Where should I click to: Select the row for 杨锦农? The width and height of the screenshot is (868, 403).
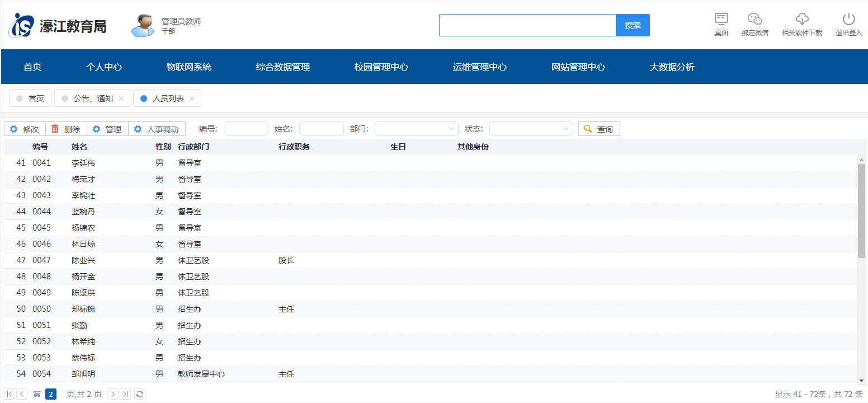click(431, 228)
